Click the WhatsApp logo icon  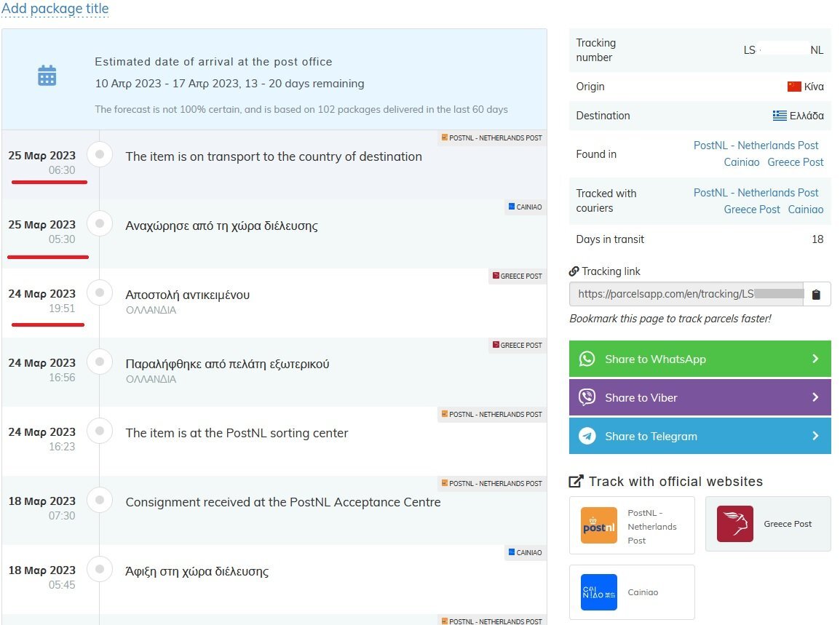[587, 359]
